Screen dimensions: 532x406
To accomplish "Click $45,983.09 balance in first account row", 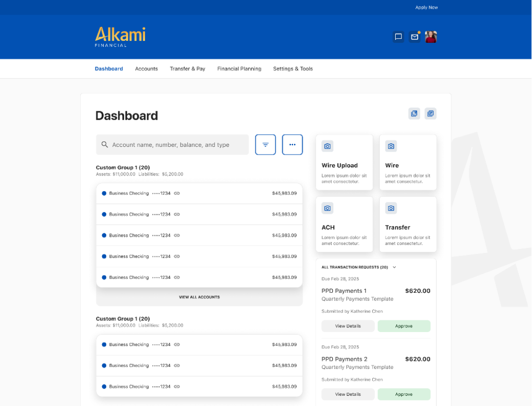I will 284,193.
